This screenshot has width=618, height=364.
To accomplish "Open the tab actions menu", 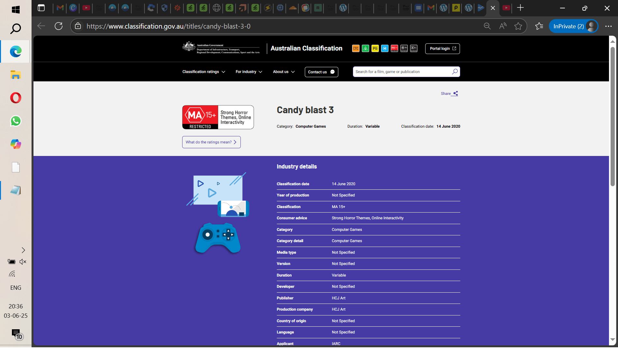I will (41, 8).
